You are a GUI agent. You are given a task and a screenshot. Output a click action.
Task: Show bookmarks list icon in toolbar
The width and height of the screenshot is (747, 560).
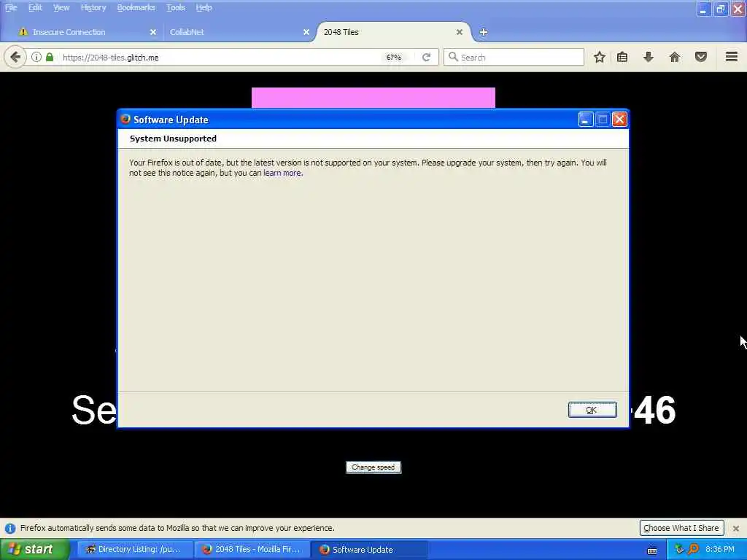(622, 57)
